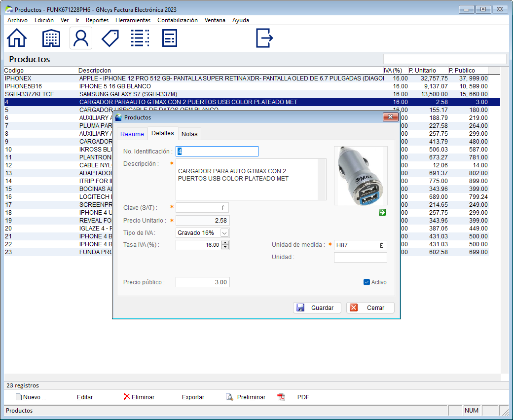Click the Editar button
The height and width of the screenshot is (420, 513).
tap(85, 397)
